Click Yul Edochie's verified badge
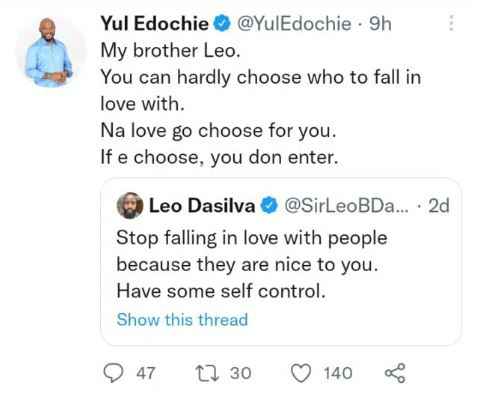This screenshot has width=484, height=397. (222, 24)
